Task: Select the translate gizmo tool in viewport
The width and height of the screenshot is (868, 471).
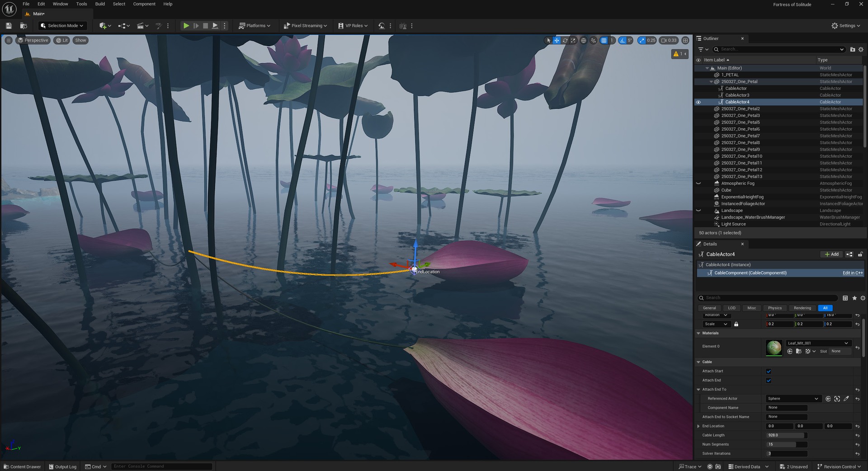Action: click(x=557, y=40)
